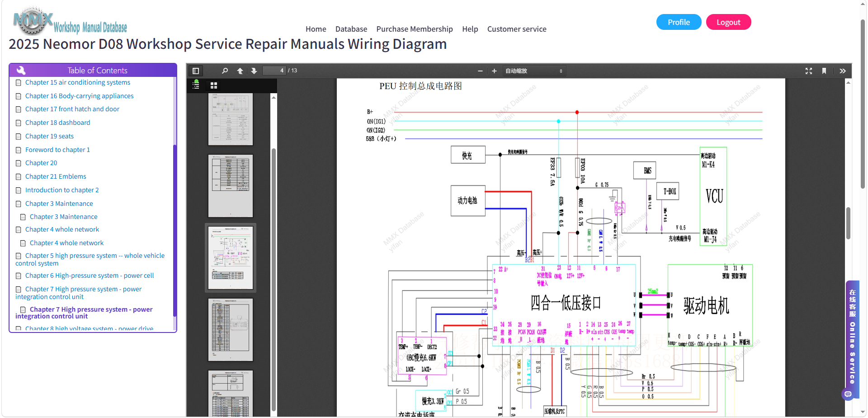The width and height of the screenshot is (868, 418).
Task: Click the '/ 13' total pages label
Action: tap(292, 71)
